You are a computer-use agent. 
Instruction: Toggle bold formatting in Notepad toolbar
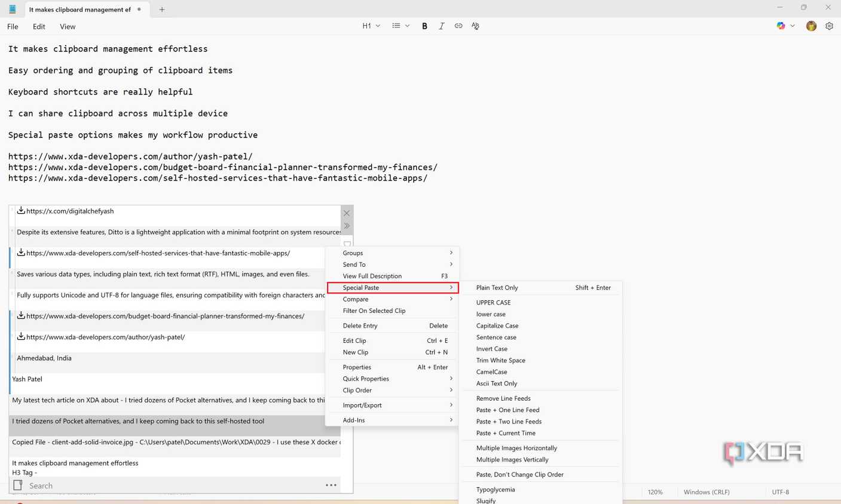pos(424,26)
